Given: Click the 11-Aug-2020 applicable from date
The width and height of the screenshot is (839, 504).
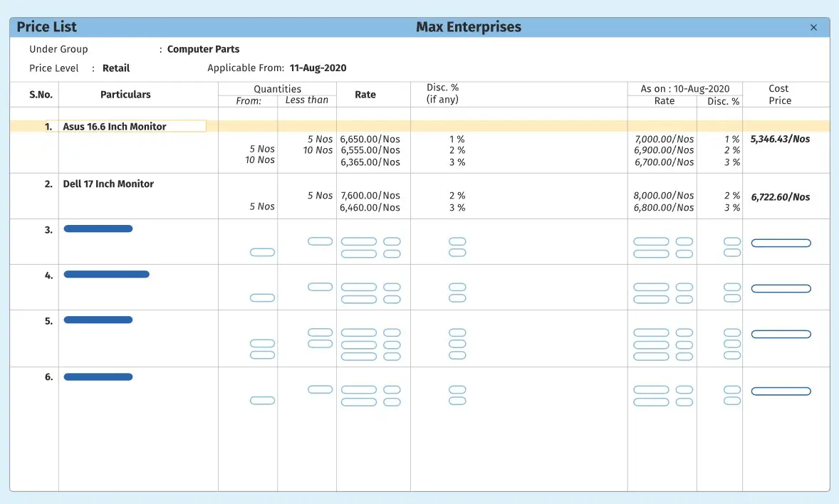Looking at the screenshot, I should click(318, 68).
